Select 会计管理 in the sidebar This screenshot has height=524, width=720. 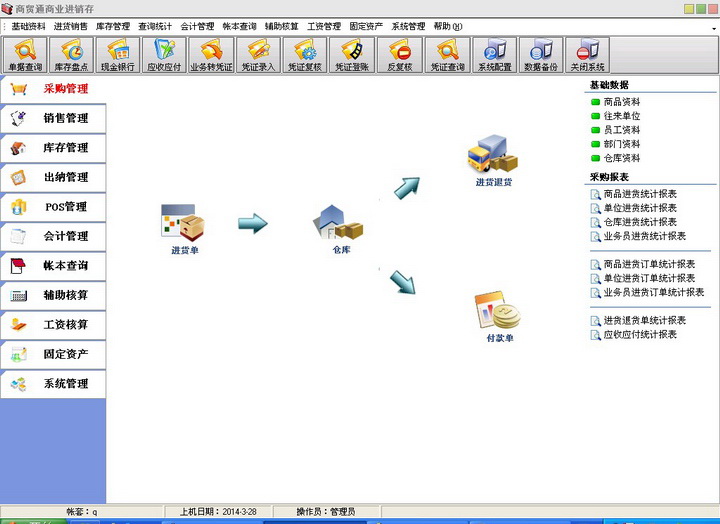click(x=53, y=236)
